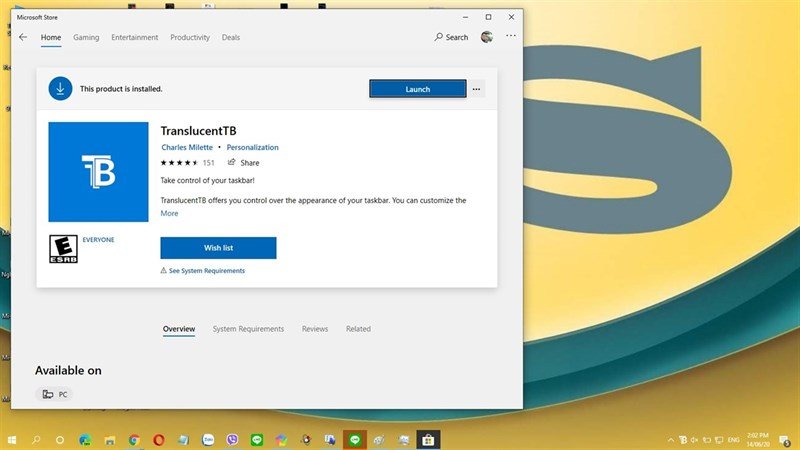Open the Windows Start menu

coord(11,440)
